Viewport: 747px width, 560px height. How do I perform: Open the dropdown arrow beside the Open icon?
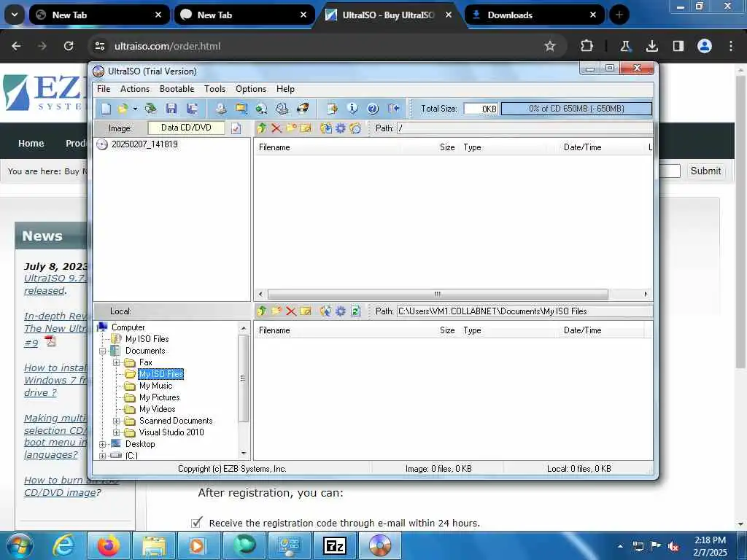point(135,109)
